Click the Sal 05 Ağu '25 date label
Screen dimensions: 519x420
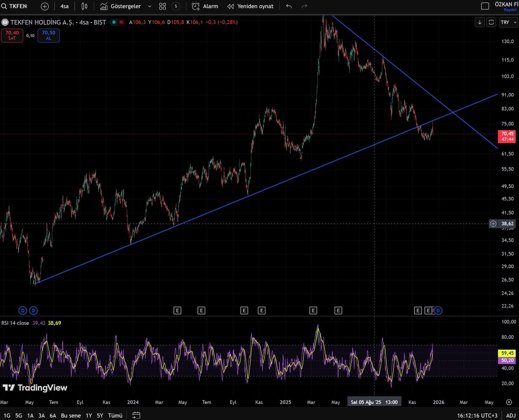(374, 402)
